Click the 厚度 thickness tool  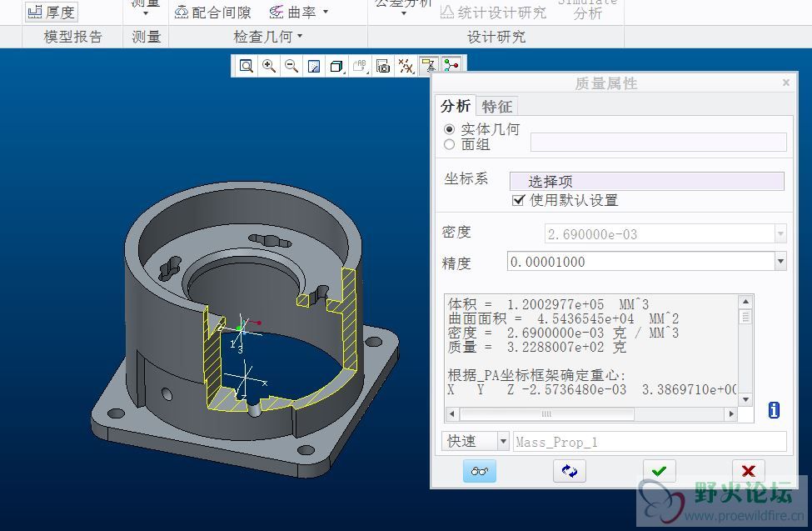click(52, 12)
